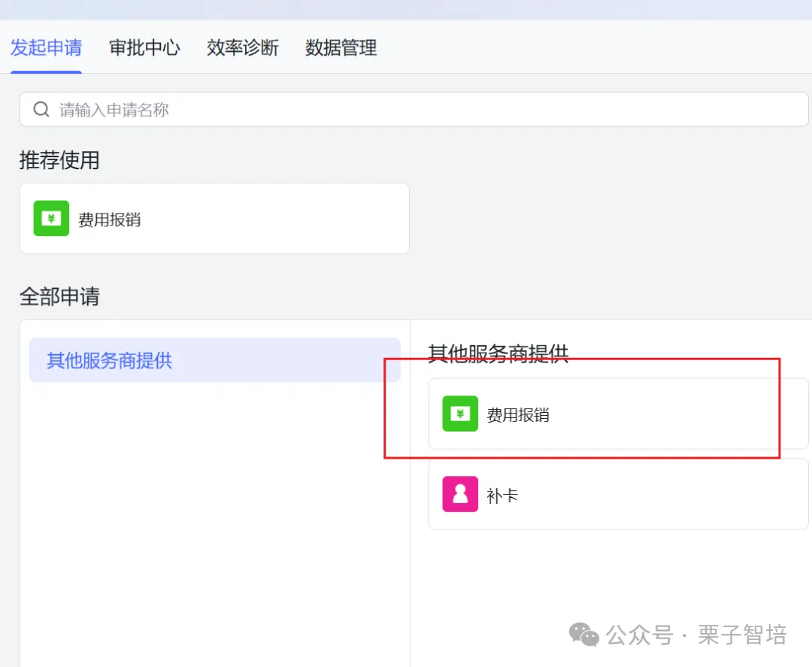Open 费用报销 card in 其他服务商提供 list

(x=618, y=414)
